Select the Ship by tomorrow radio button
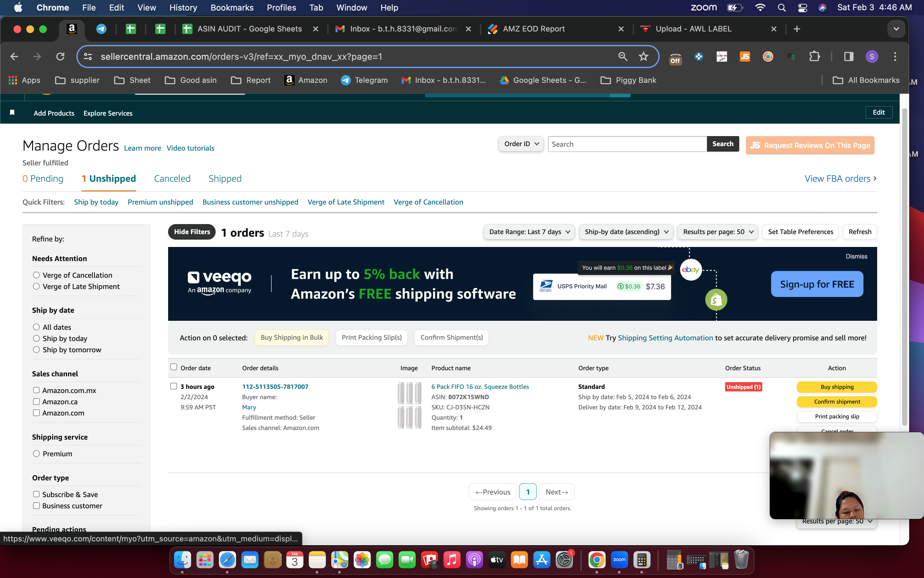The image size is (924, 578). pos(36,349)
